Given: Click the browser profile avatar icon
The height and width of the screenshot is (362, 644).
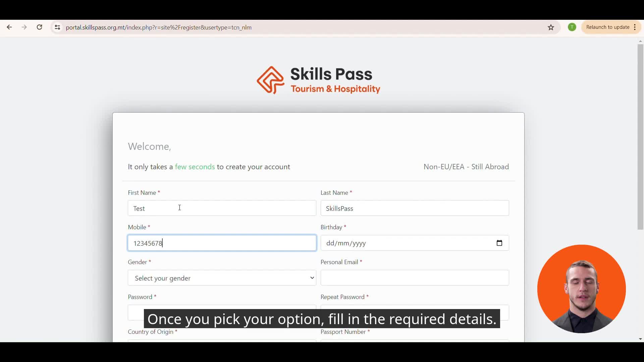Looking at the screenshot, I should tap(572, 27).
